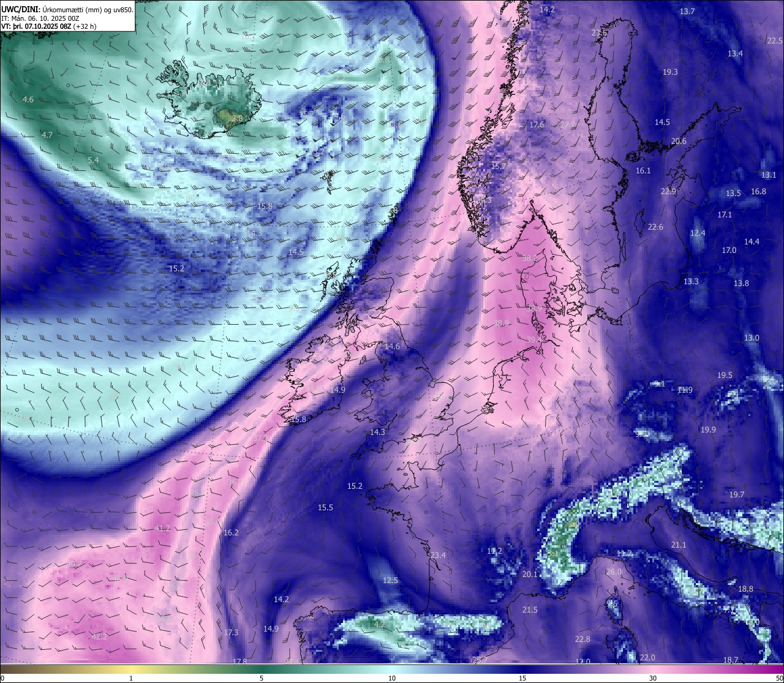This screenshot has width=784, height=683.
Task: Click the map value "4.2" over Spain
Action: pyautogui.click(x=380, y=625)
